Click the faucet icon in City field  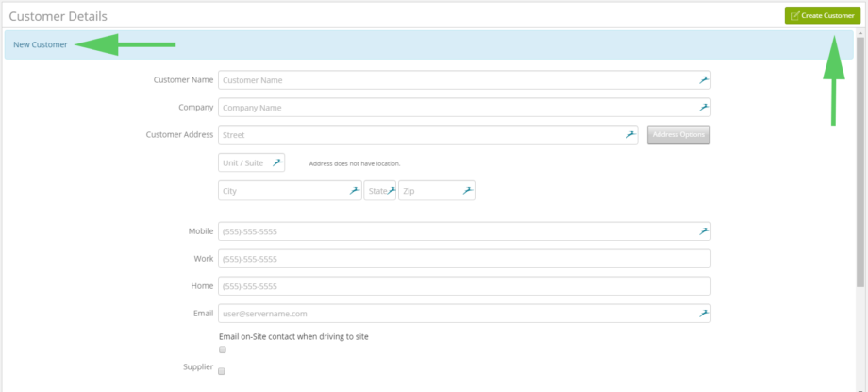coord(355,191)
